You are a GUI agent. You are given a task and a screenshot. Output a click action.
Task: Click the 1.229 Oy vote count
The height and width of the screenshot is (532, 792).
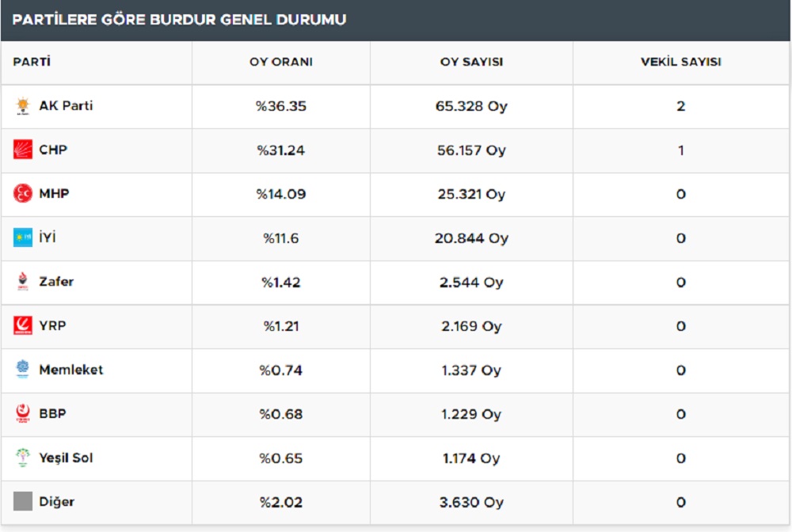[471, 414]
